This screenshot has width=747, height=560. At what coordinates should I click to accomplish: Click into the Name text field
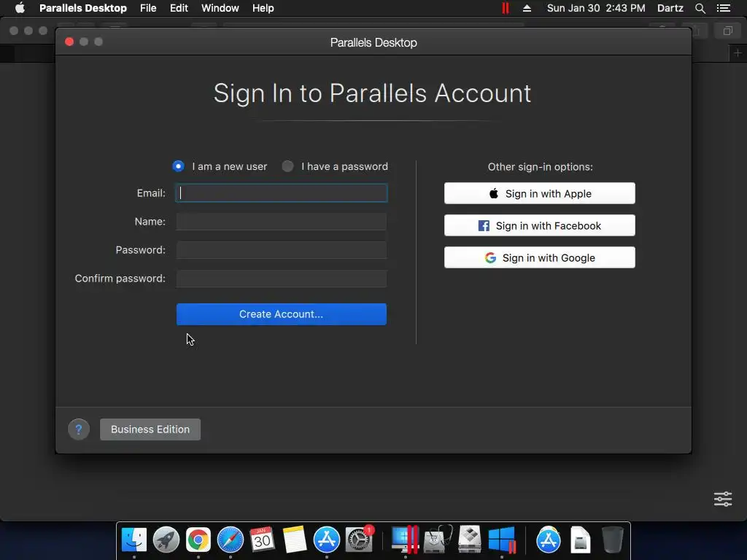(x=282, y=222)
